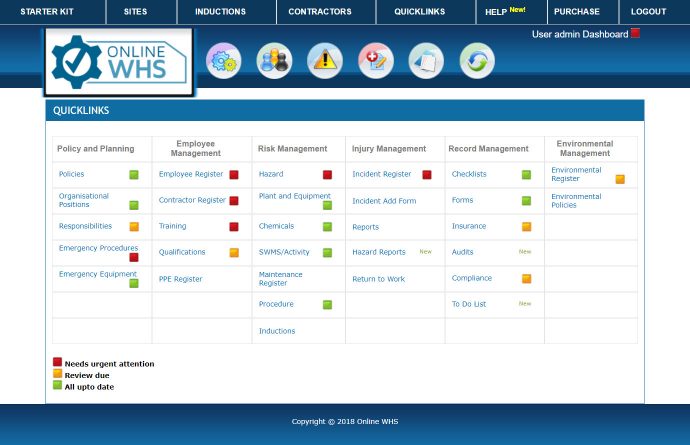This screenshot has height=445, width=690.
Task: Select the Quicklinks menu item
Action: point(420,12)
